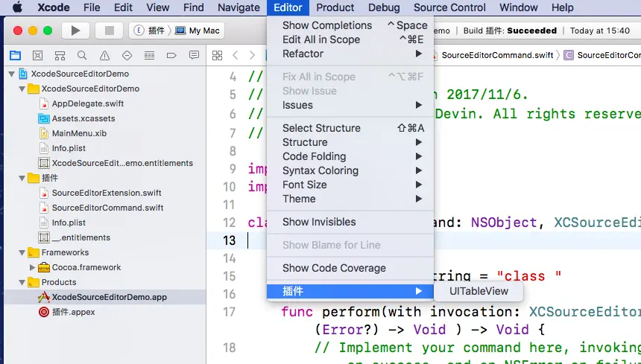Screen dimensions: 641x364
Task: Select the 插件 scheme in toolbar
Action: coord(150,31)
